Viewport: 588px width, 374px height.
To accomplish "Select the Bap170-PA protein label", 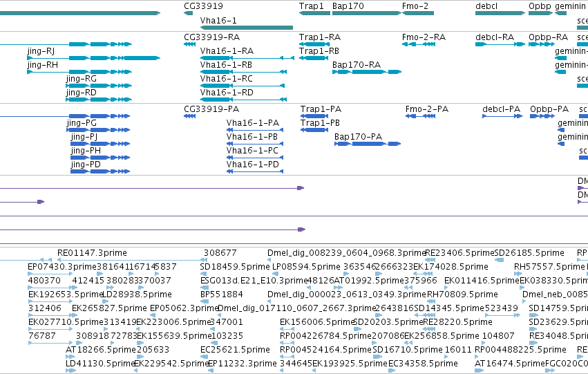I will pos(358,137).
